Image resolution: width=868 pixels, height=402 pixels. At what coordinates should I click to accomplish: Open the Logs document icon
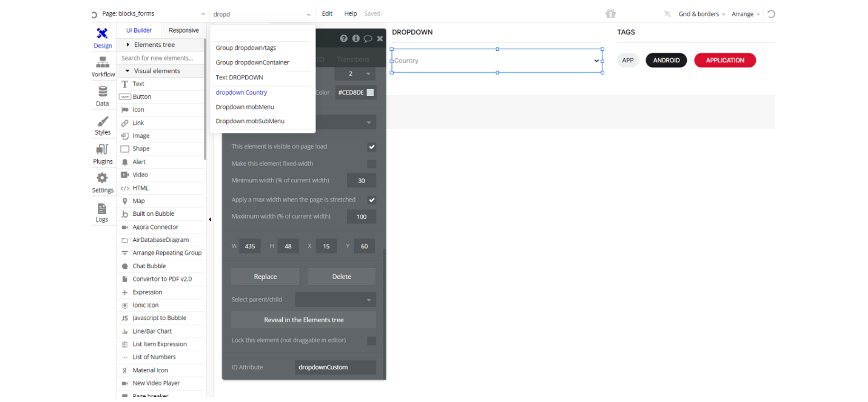pyautogui.click(x=102, y=209)
